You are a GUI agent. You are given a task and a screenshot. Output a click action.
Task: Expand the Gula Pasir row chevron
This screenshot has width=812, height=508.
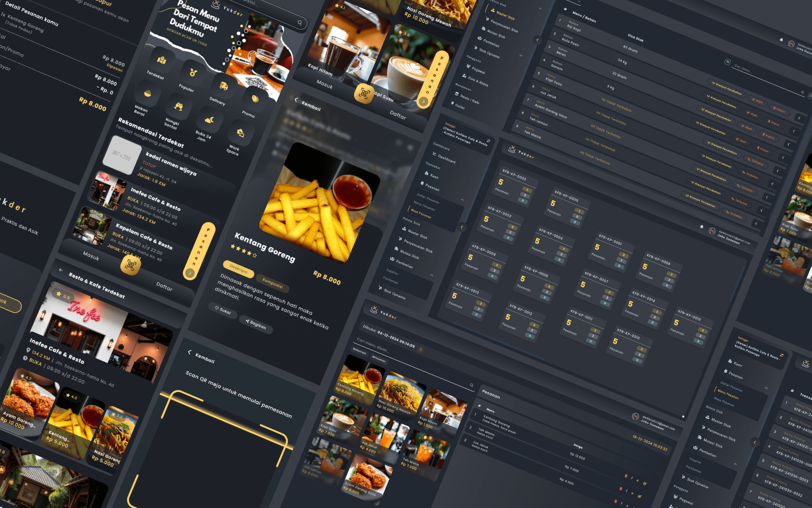pyautogui.click(x=794, y=131)
